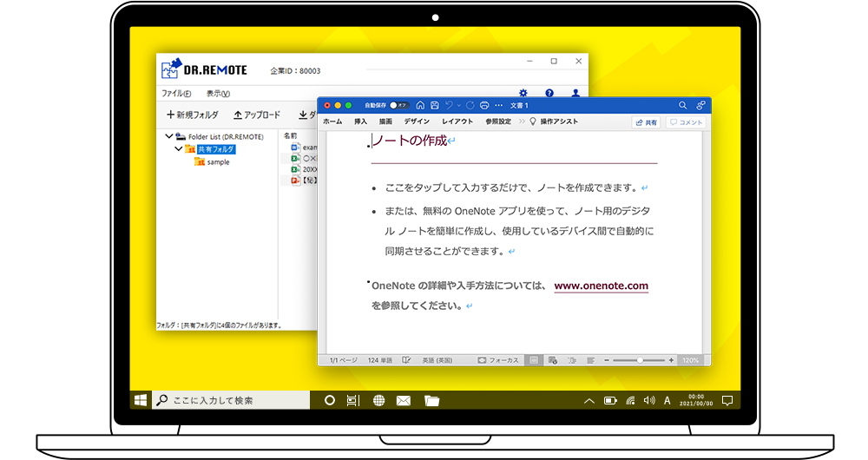Open the spelling check book icon
The image size is (868, 460).
pos(406,360)
